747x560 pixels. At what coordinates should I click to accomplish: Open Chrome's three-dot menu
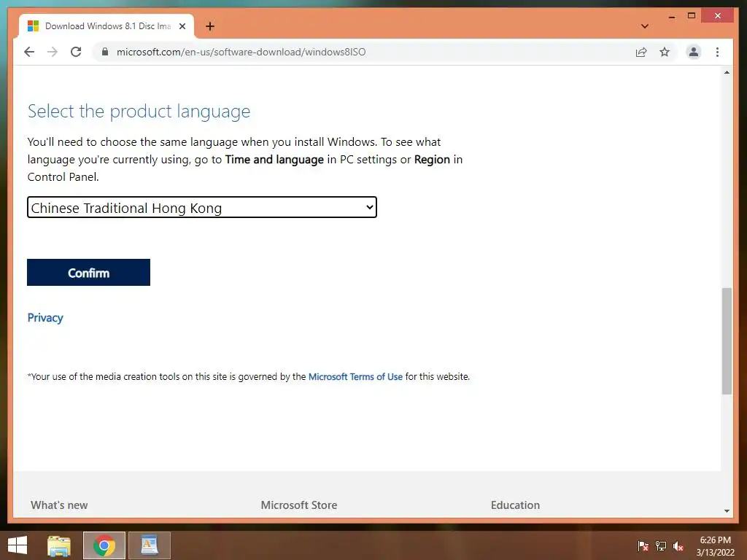[x=718, y=52]
